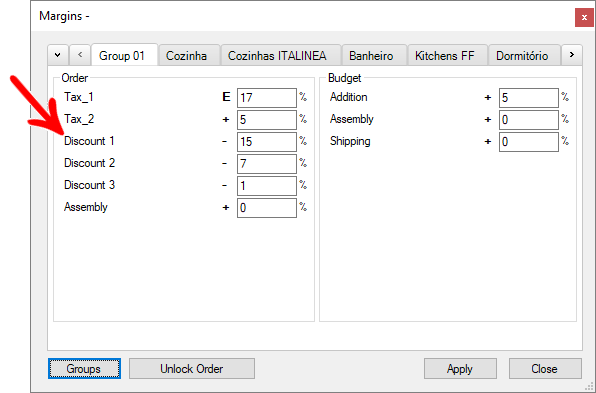Click the Discount 1 input field

[x=267, y=142]
